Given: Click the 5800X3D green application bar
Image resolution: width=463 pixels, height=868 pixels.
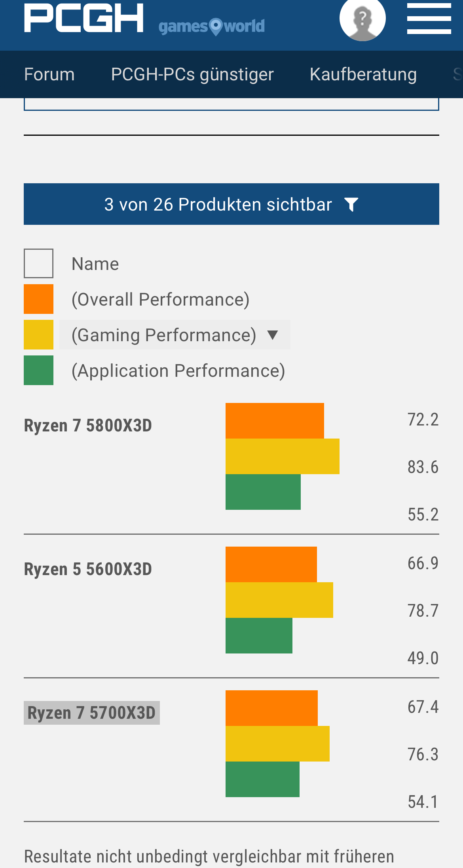Looking at the screenshot, I should (x=263, y=492).
